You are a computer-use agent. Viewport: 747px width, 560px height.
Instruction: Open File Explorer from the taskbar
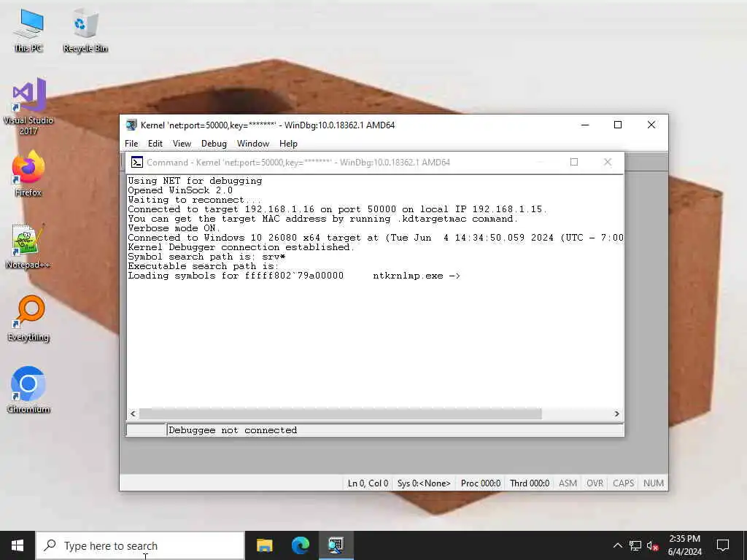264,545
